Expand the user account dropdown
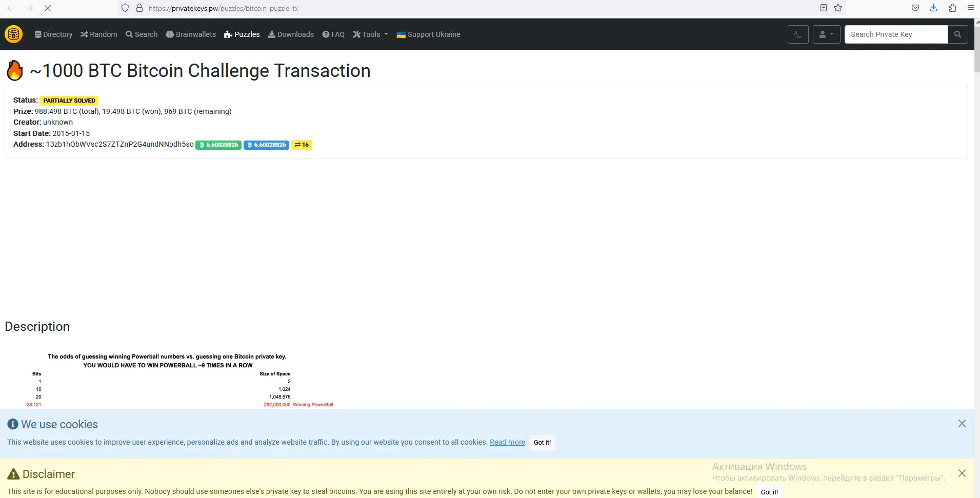Image resolution: width=980 pixels, height=498 pixels. point(826,34)
